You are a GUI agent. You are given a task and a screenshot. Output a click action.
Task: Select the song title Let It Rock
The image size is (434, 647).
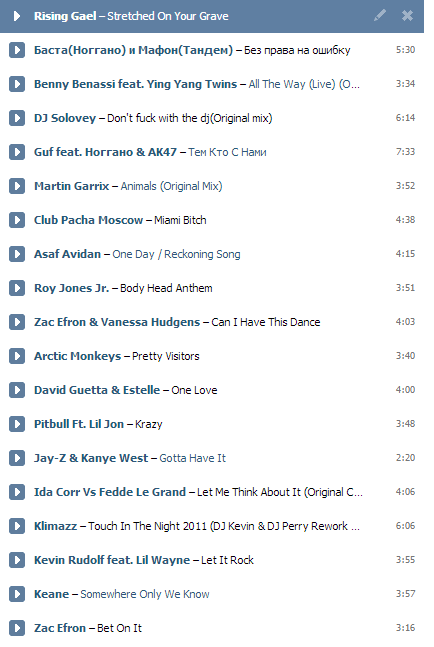pos(227,560)
